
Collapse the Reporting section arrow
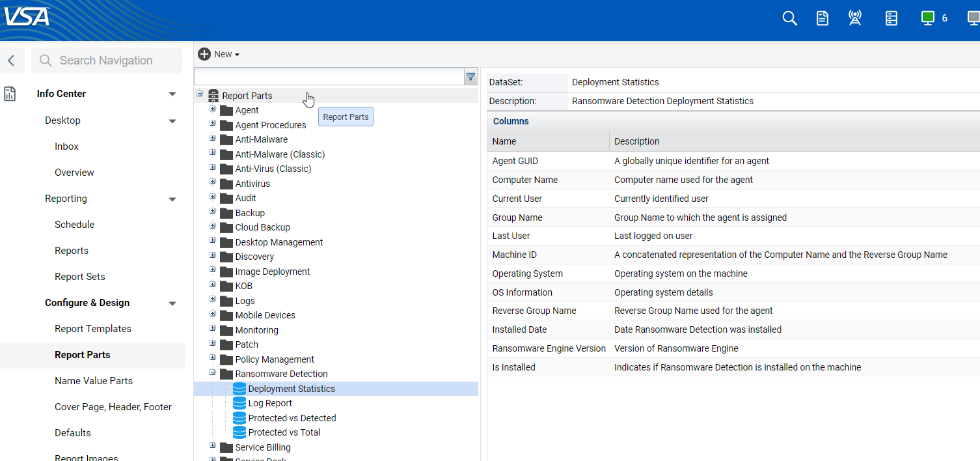coord(172,199)
